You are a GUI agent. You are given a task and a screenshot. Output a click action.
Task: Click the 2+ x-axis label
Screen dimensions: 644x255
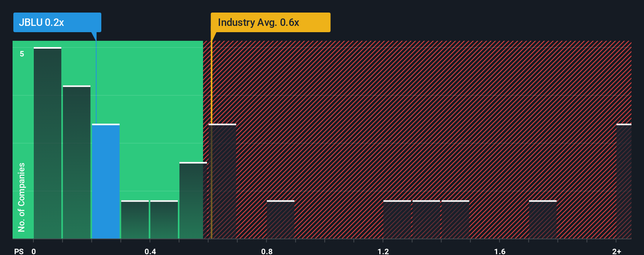(x=617, y=251)
